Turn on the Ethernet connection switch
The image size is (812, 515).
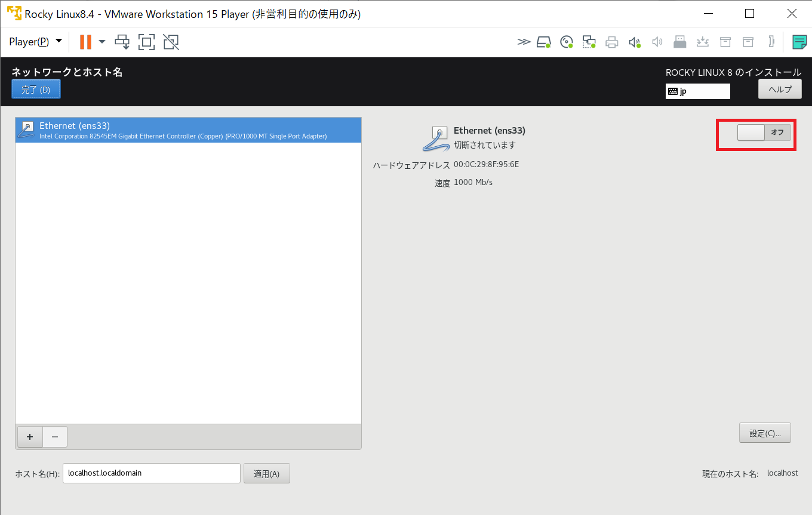(764, 132)
